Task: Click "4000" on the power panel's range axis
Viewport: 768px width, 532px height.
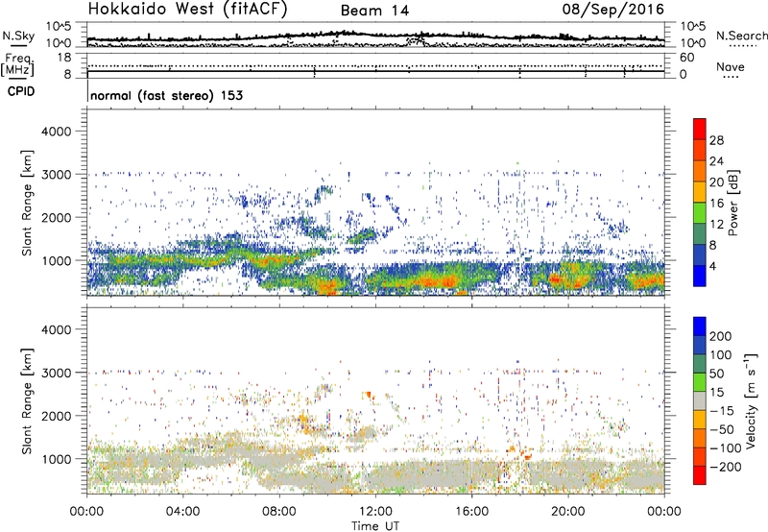Action: click(57, 132)
